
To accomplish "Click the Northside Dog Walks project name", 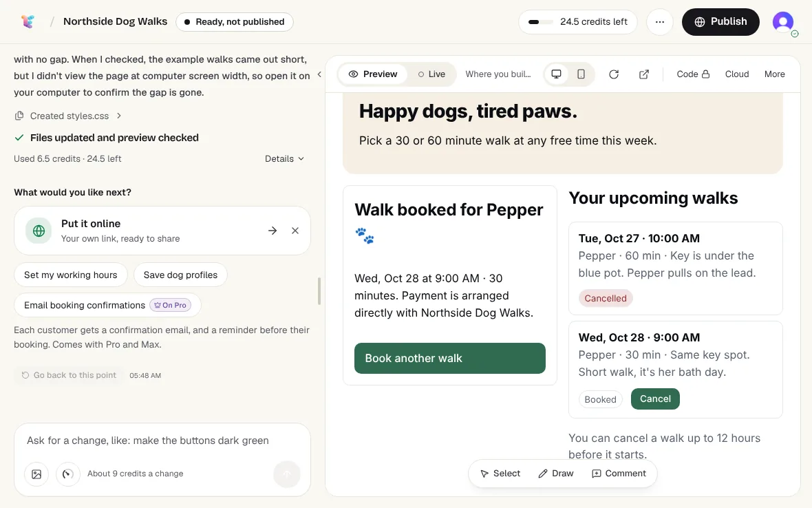I will pos(115,21).
